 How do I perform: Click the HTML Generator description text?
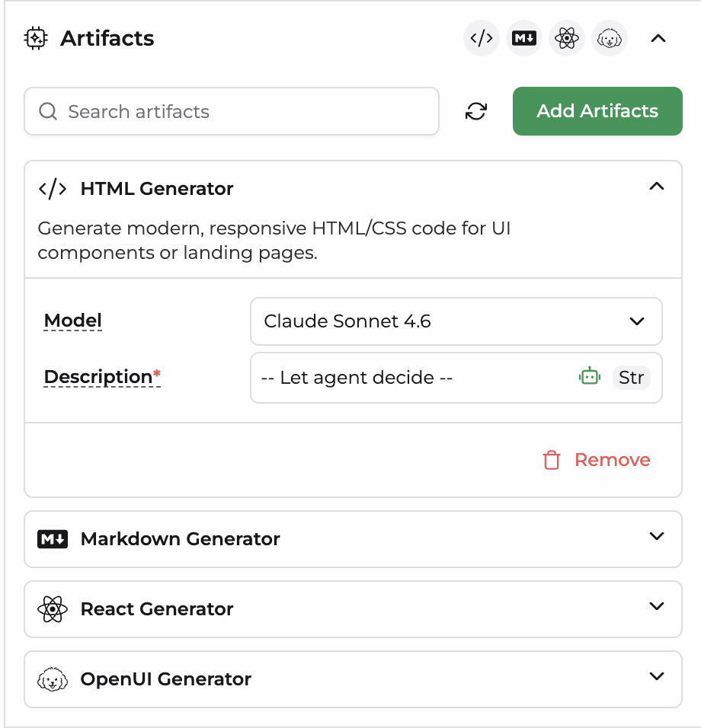tap(274, 241)
